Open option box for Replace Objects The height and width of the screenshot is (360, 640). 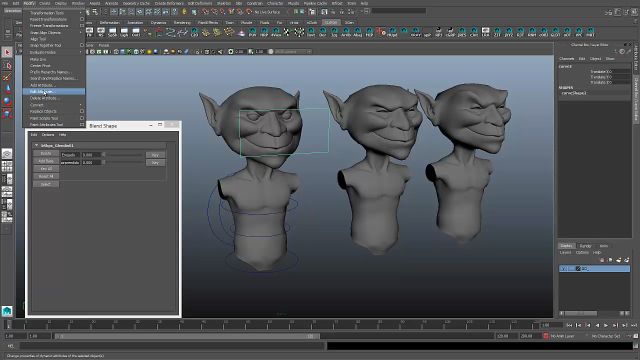point(82,111)
